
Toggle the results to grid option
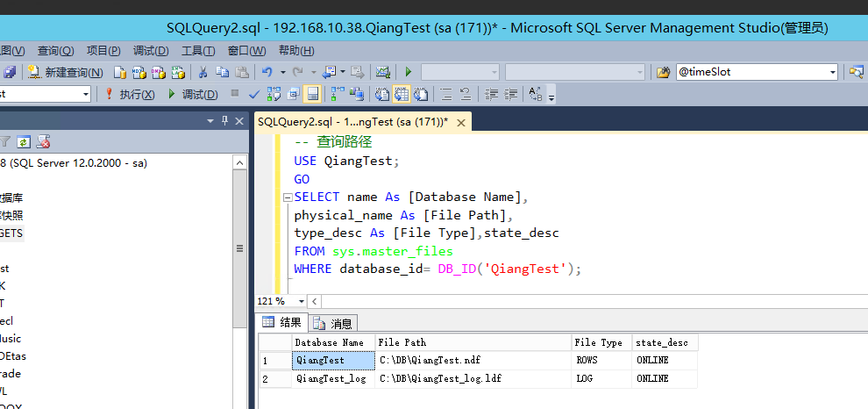coord(401,94)
